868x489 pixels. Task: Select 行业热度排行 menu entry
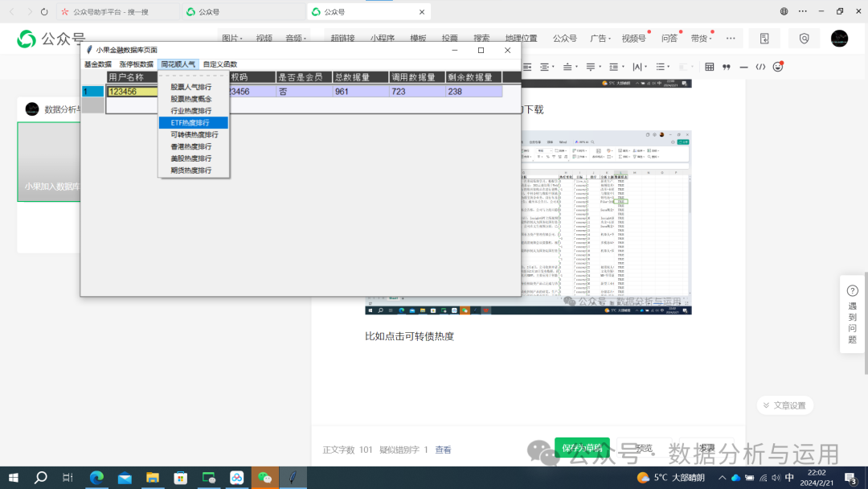(193, 111)
